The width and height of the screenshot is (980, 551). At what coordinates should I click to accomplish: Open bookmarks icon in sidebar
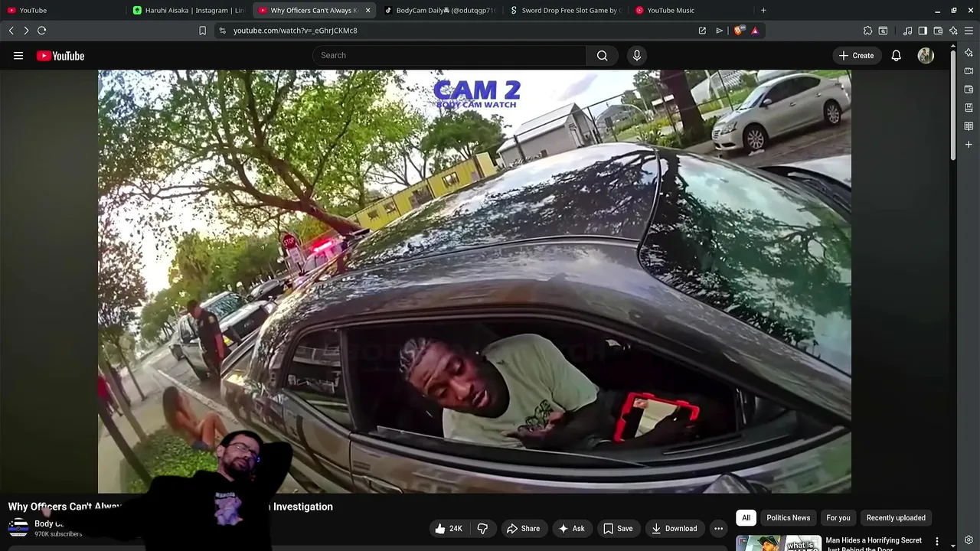tap(969, 108)
